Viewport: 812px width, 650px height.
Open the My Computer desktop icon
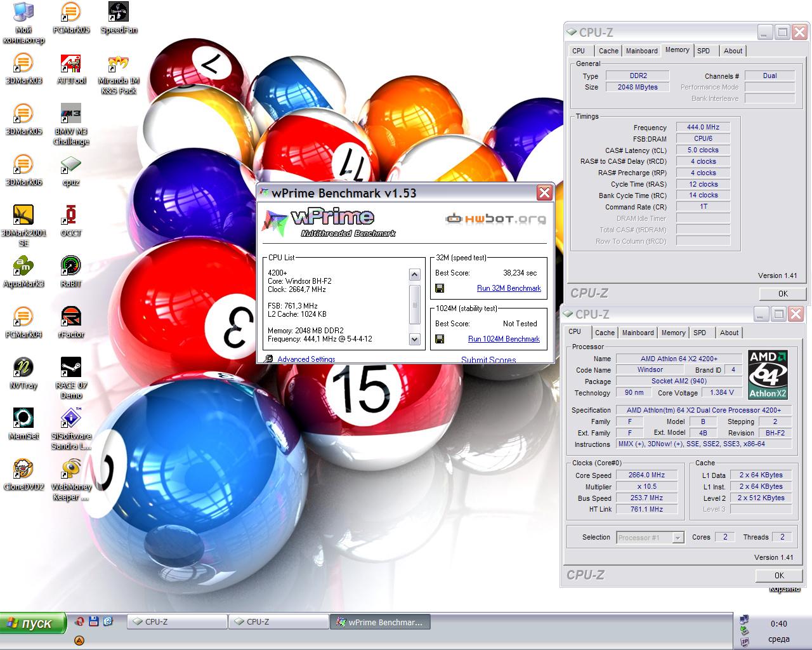click(23, 23)
